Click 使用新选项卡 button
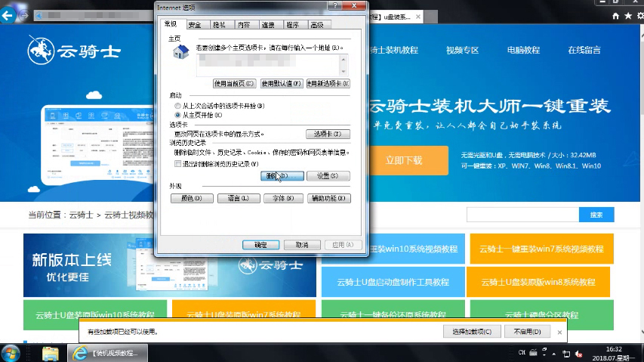644x362 pixels. click(328, 83)
